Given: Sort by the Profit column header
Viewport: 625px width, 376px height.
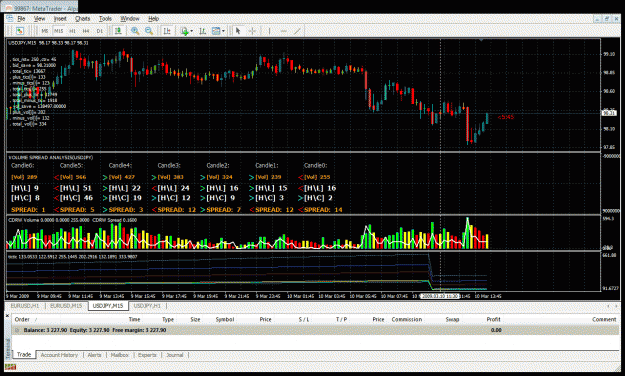Looking at the screenshot, I should point(493,319).
